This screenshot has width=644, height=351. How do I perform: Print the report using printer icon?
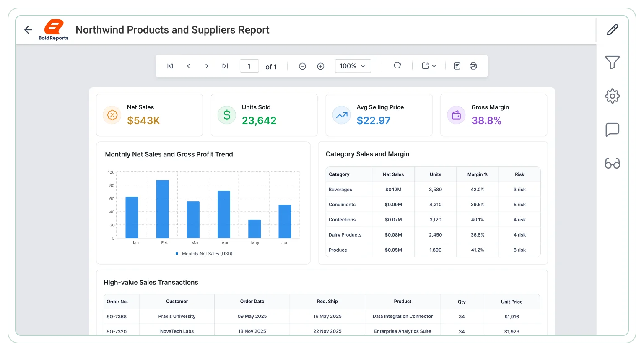[x=473, y=66]
